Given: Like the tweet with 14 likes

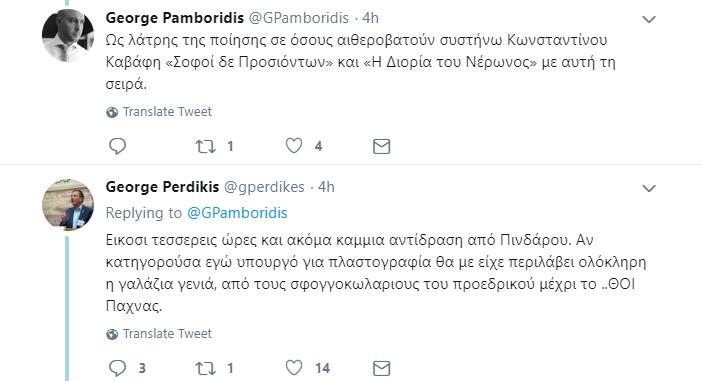Looking at the screenshot, I should click(x=294, y=368).
